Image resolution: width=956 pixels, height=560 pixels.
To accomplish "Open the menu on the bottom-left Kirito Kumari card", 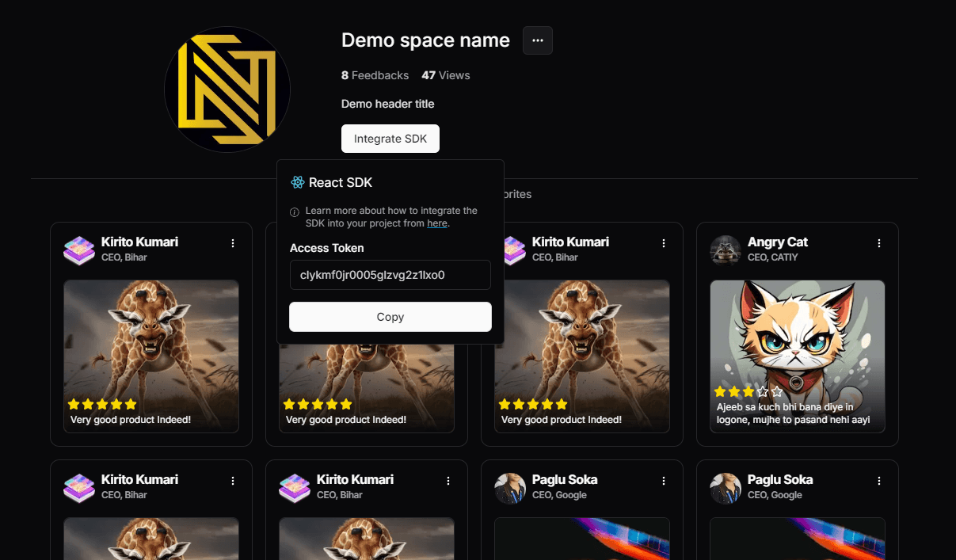I will point(233,481).
